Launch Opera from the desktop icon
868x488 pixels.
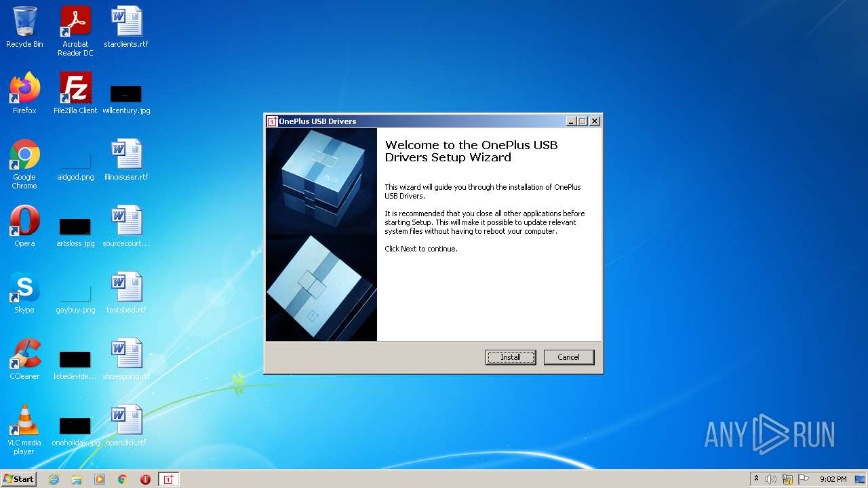tap(24, 226)
